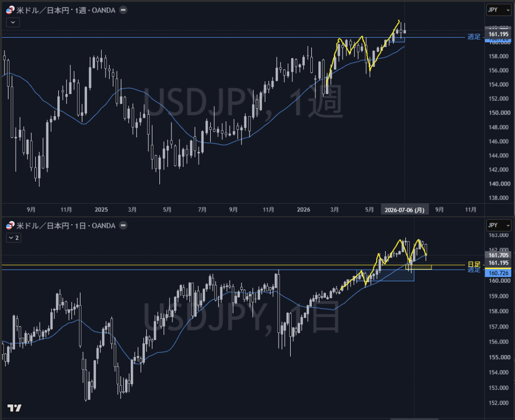Select the yellow rectangle on daily chart
Viewport: 515px width, 420px height.
[x=418, y=267]
